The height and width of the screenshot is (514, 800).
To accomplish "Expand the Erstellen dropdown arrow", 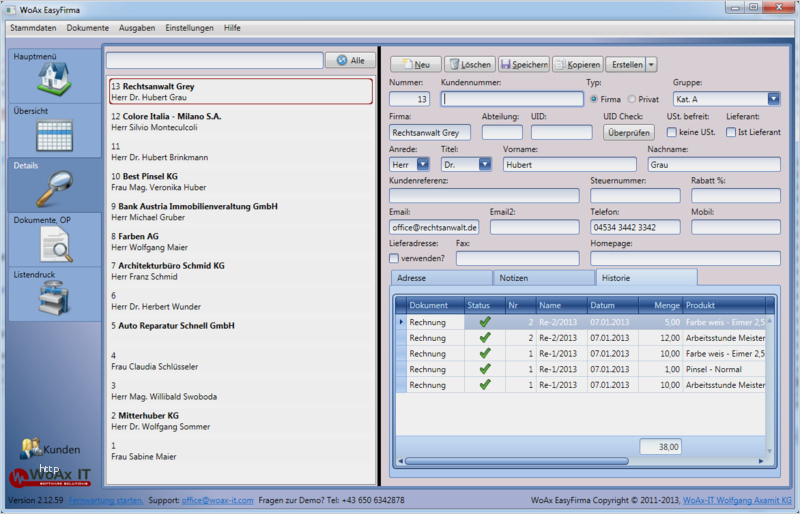I will point(651,64).
